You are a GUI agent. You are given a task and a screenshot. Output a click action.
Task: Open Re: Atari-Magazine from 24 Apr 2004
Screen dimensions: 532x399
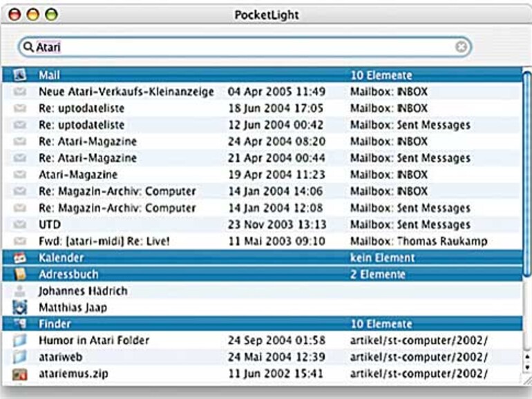(88, 141)
